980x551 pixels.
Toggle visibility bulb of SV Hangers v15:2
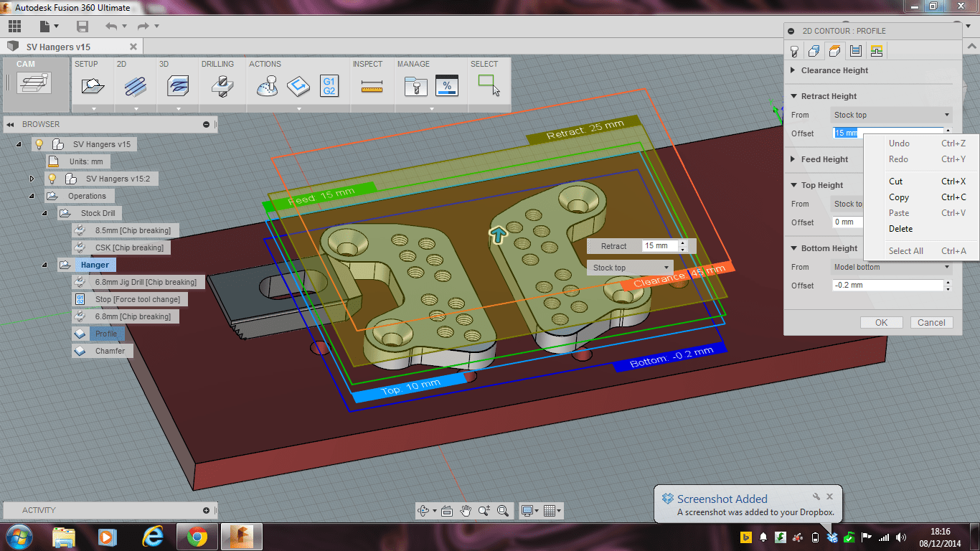coord(52,179)
